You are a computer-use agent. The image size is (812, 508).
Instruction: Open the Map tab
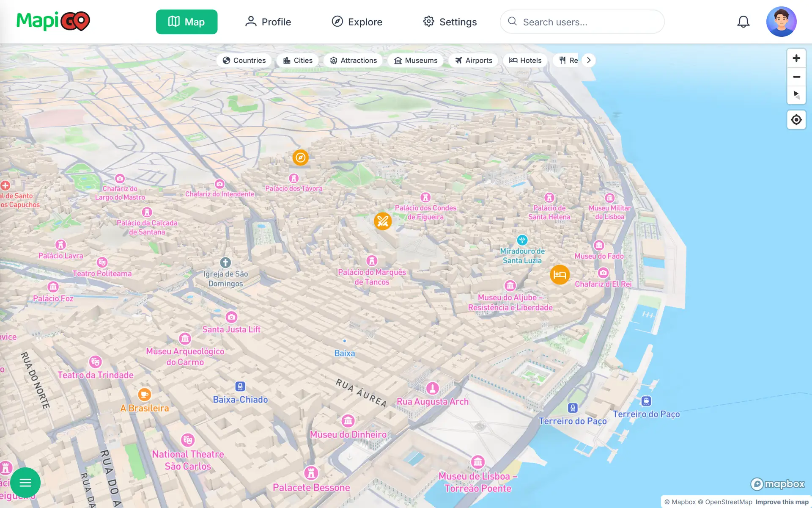pos(187,22)
